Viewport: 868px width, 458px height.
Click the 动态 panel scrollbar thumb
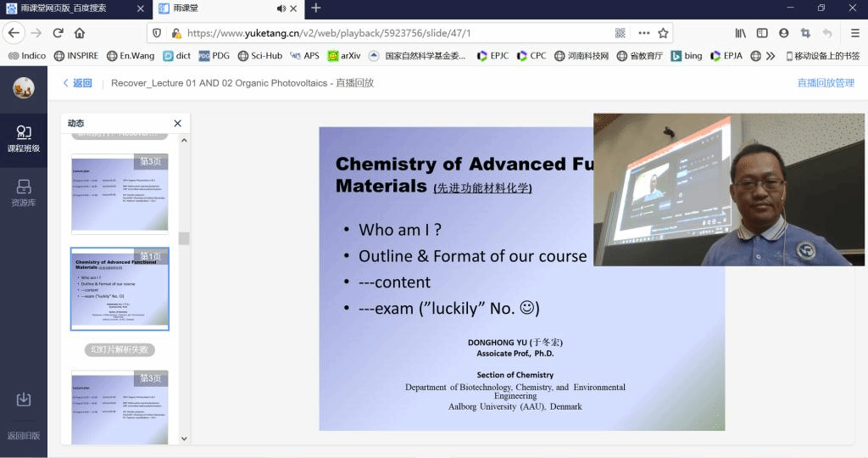184,238
